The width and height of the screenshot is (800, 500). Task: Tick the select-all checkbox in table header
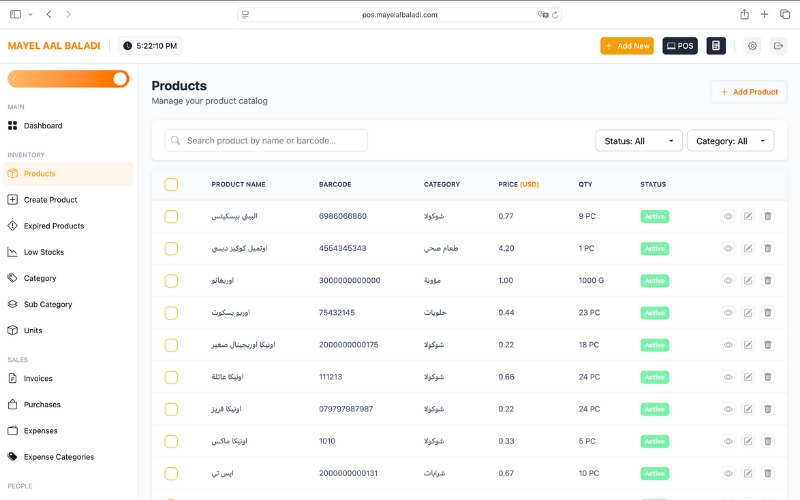click(171, 184)
